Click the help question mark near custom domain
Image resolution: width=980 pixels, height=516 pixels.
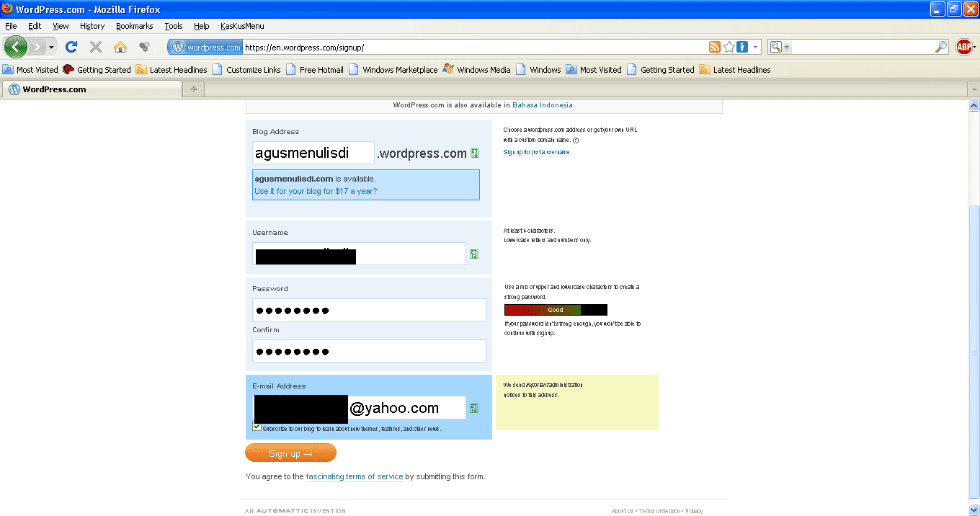pyautogui.click(x=576, y=141)
